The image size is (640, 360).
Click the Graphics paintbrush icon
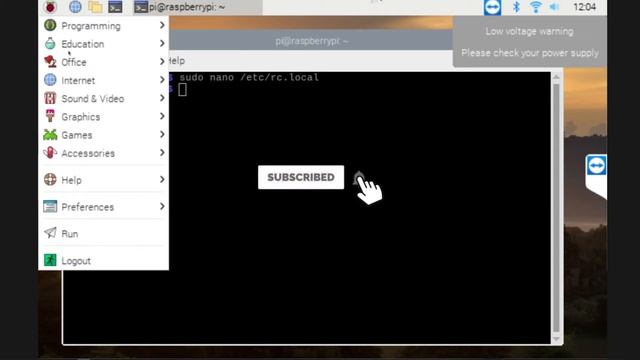pos(50,116)
